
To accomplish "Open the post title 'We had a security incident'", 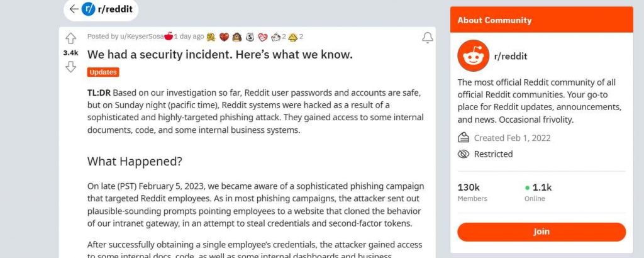I will pyautogui.click(x=219, y=54).
